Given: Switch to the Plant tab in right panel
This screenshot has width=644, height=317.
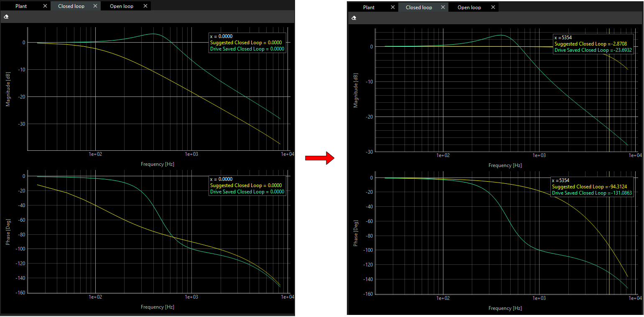Looking at the screenshot, I should pos(368,7).
